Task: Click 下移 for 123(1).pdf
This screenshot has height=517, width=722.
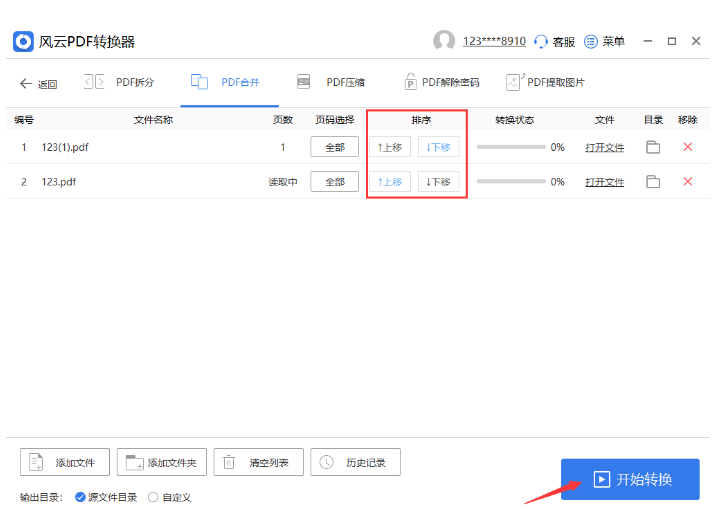Action: [x=438, y=147]
